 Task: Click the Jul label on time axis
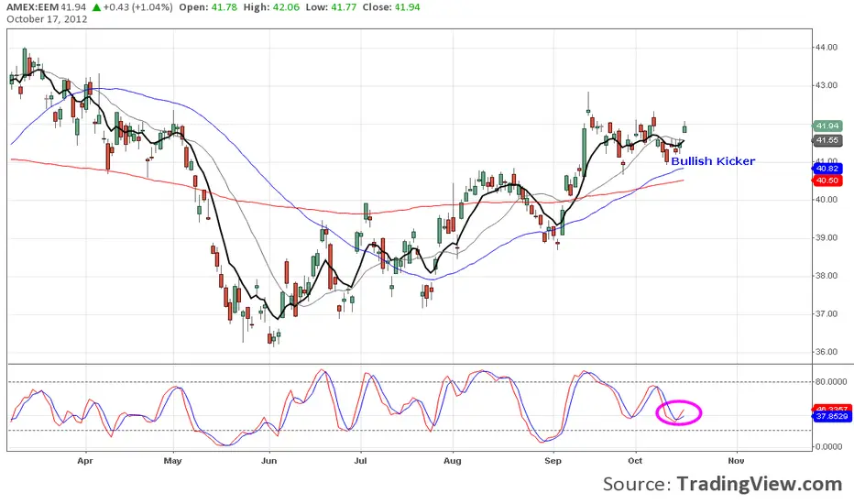(360, 461)
